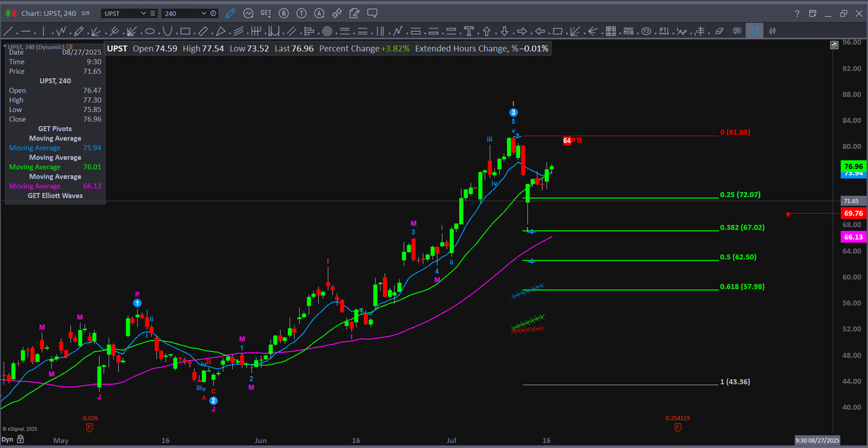Open the clock time template icon

tap(213, 13)
